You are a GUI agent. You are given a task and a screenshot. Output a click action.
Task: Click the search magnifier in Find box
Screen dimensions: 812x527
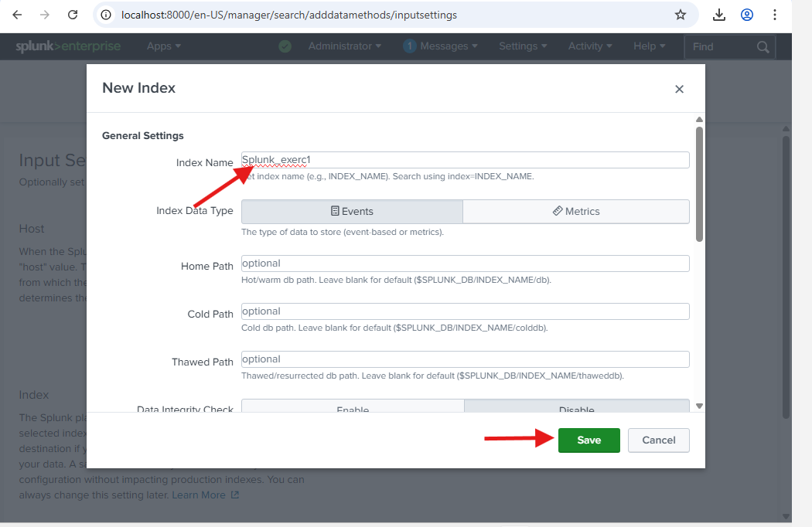[x=763, y=46]
